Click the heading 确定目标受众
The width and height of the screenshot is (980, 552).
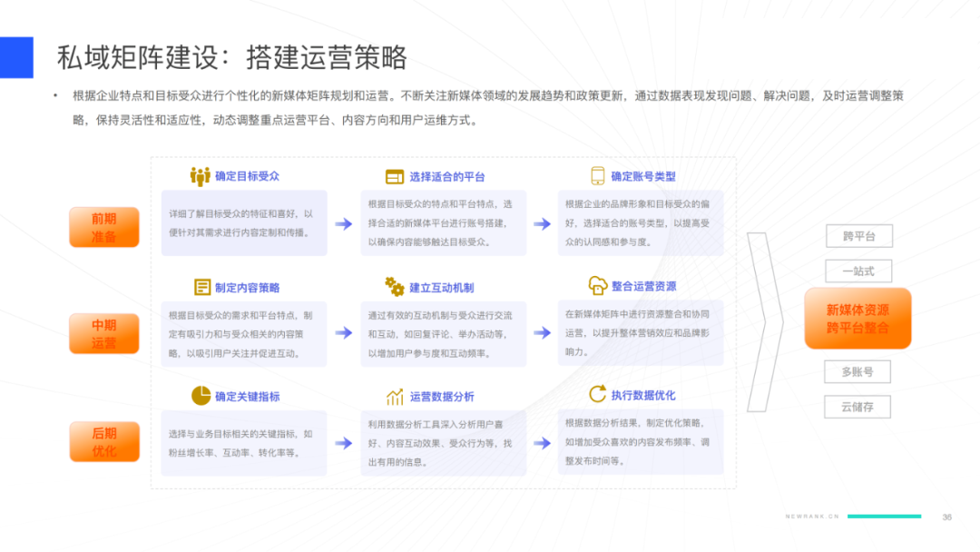[x=247, y=176]
